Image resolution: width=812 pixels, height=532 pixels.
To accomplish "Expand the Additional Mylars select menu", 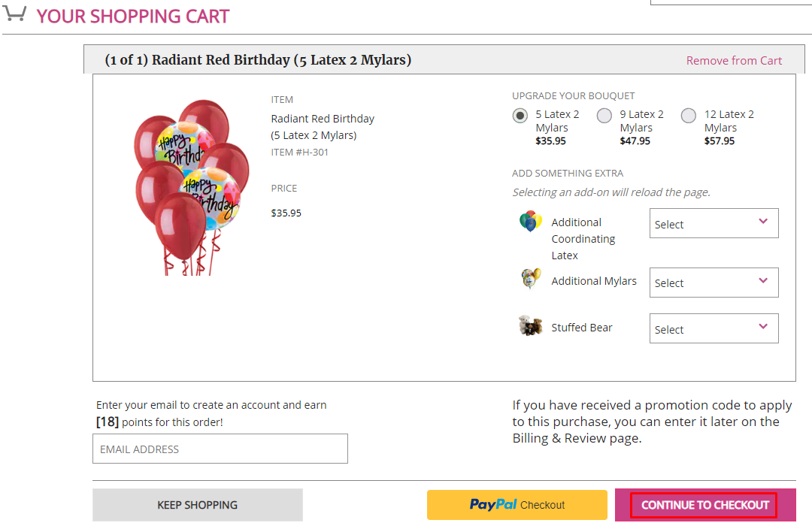I will tap(713, 283).
